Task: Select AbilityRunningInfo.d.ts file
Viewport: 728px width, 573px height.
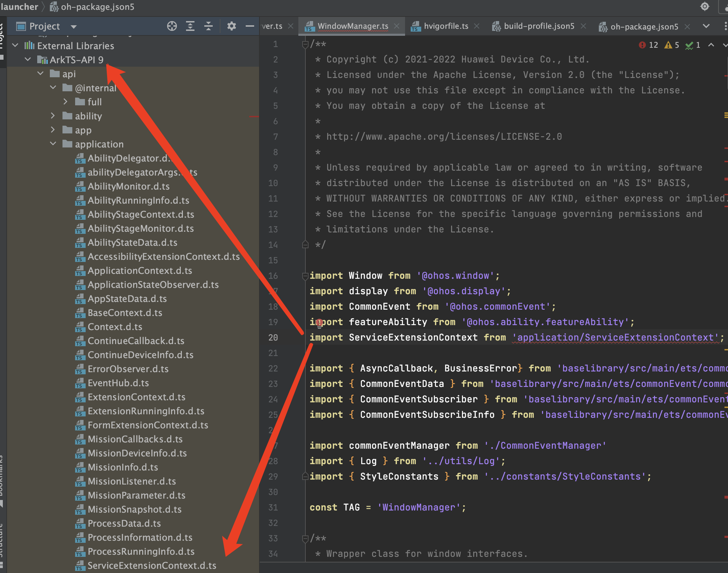Action: tap(138, 200)
